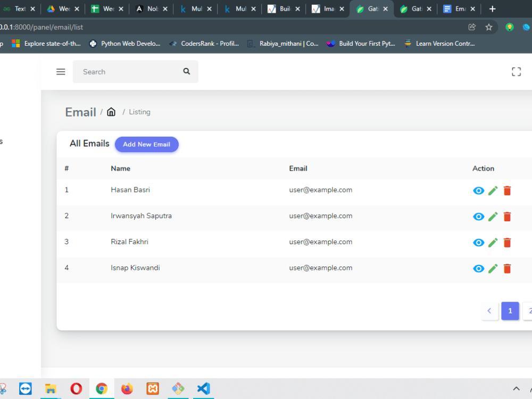View details of Hasan Basri
The width and height of the screenshot is (532, 399).
(478, 190)
